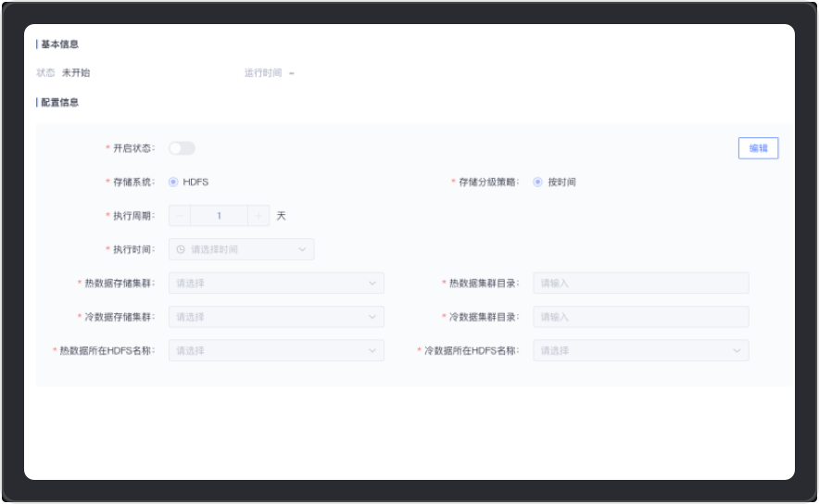819x504 pixels.
Task: Toggle the 开启状态 switch
Action: point(182,148)
